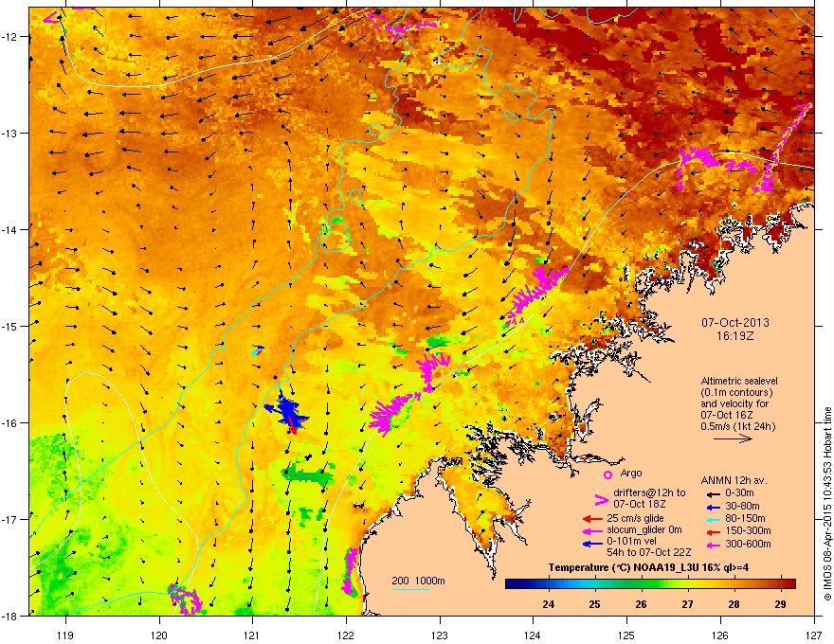Click the magenta slocum_glider 0m arrow
834x644 pixels.
pyautogui.click(x=592, y=530)
